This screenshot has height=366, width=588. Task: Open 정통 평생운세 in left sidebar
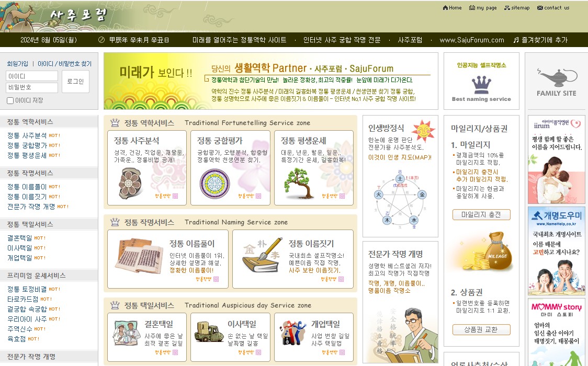coord(27,155)
